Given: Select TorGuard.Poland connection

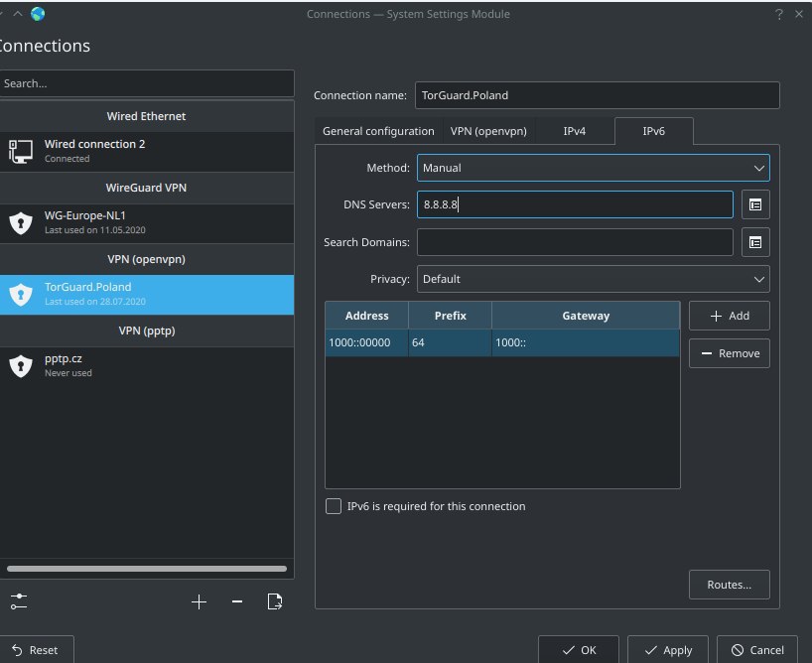Looking at the screenshot, I should 147,295.
